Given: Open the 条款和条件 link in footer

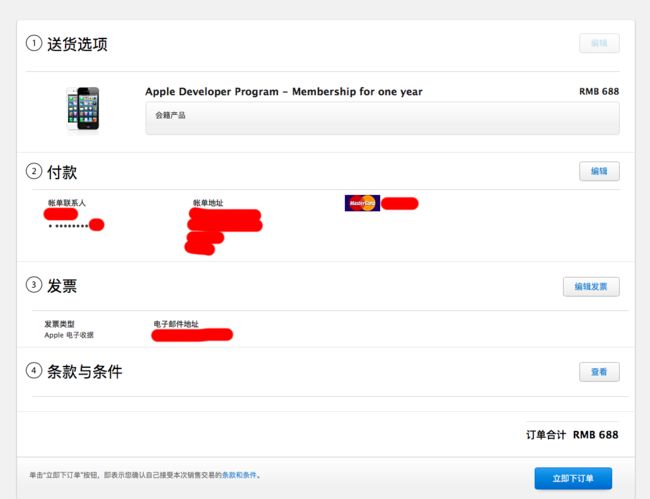Looking at the screenshot, I should pyautogui.click(x=239, y=475).
